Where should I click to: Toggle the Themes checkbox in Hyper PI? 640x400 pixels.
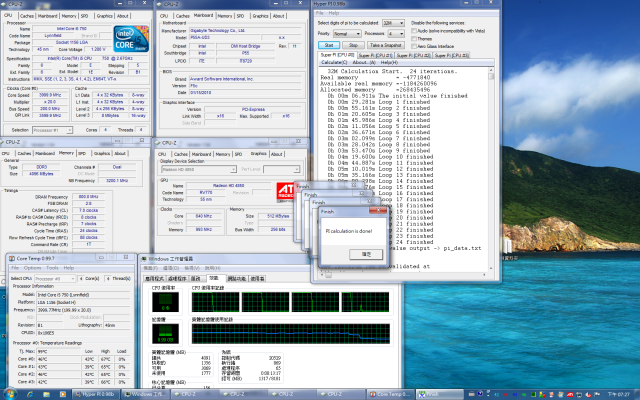pos(414,39)
